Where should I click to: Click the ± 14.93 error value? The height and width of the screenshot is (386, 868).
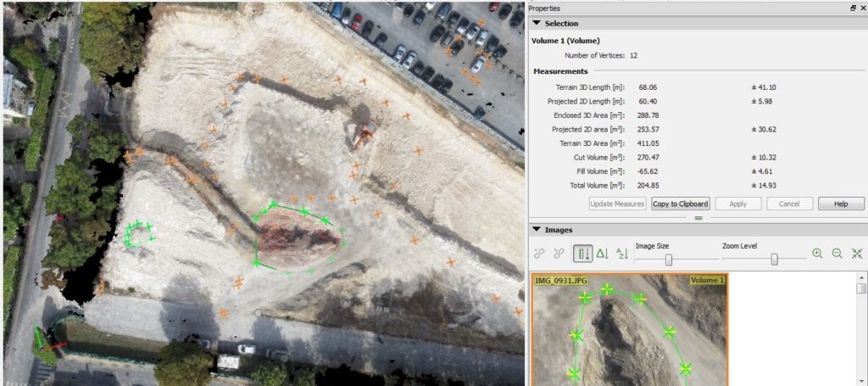point(764,186)
